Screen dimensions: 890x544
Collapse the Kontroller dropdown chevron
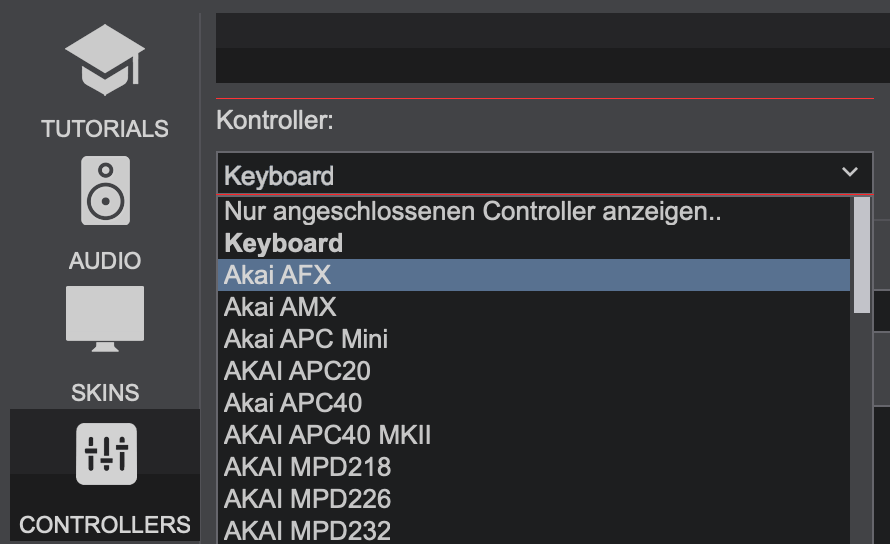point(850,171)
